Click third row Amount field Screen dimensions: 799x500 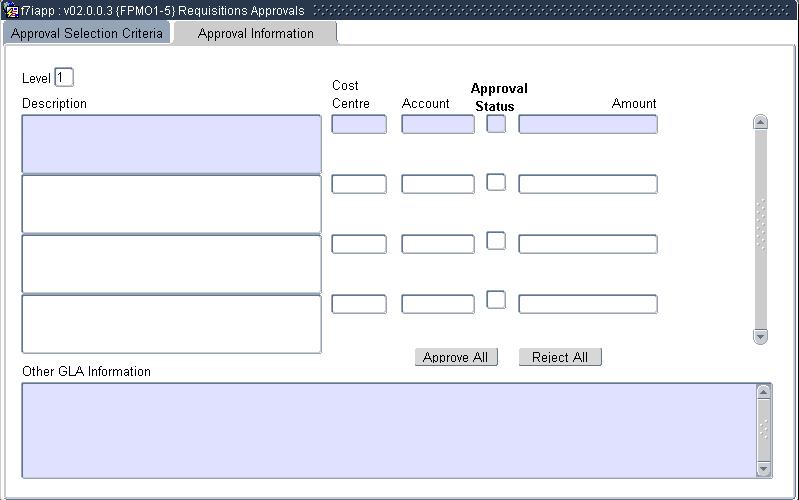pyautogui.click(x=588, y=244)
